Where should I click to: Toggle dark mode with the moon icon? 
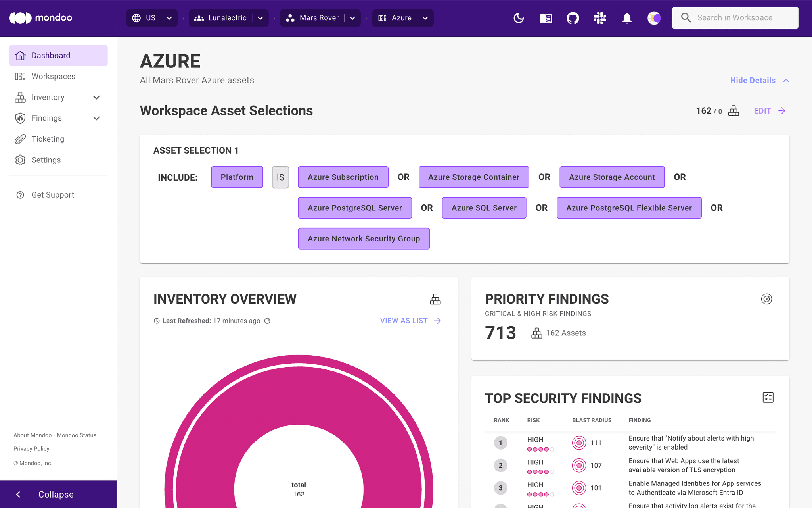point(519,18)
